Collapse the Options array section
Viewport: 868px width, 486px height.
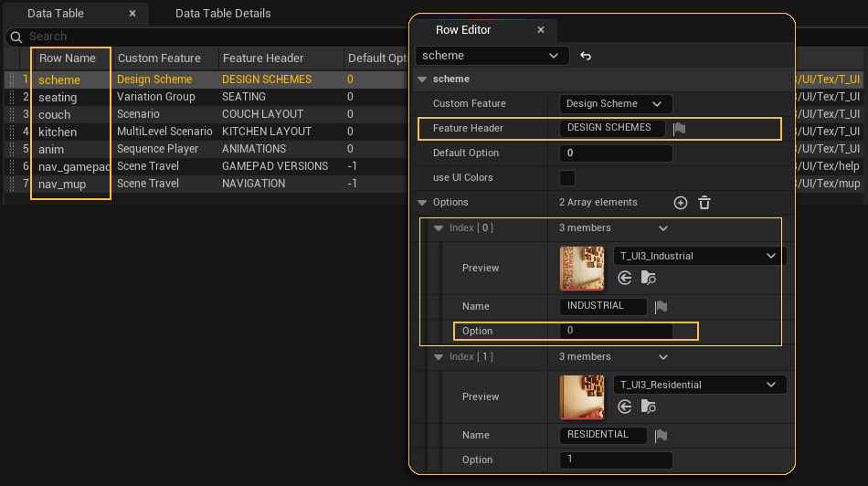[422, 203]
